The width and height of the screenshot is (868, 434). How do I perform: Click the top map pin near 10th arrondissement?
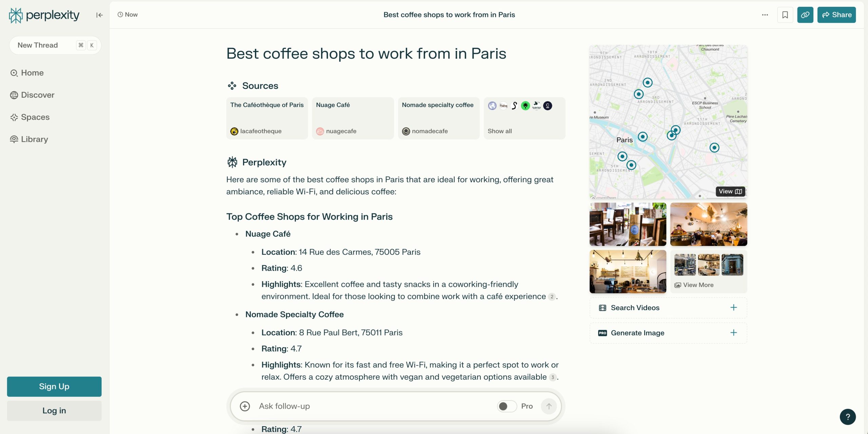(648, 82)
